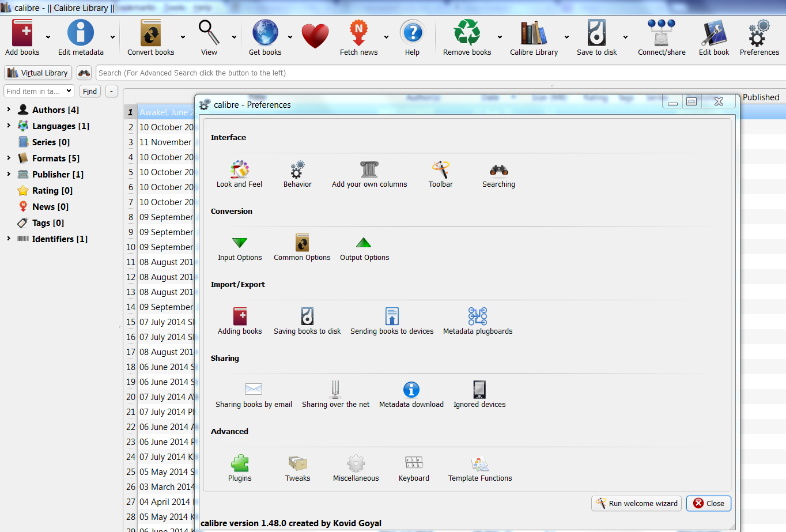
Task: Click the Edit metadata toolbar icon
Action: [81, 37]
